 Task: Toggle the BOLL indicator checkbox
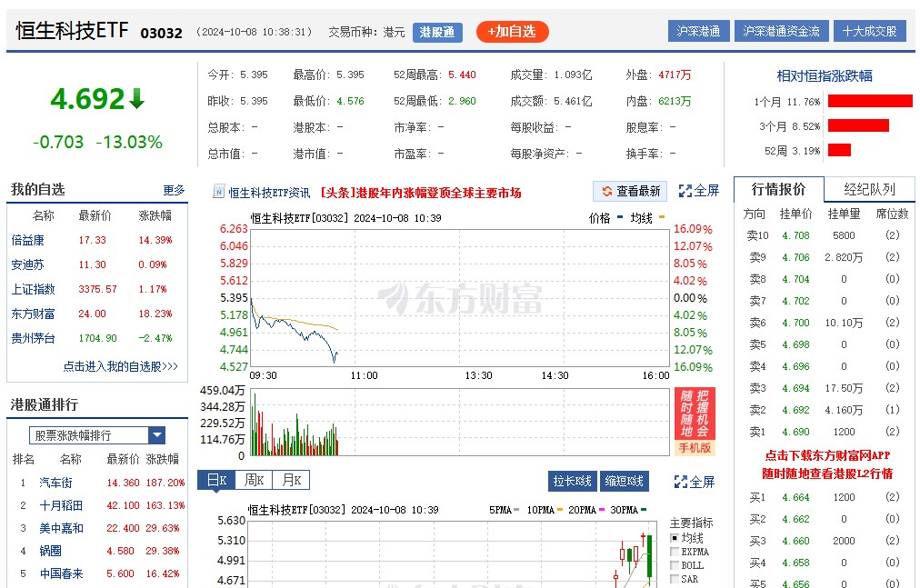[675, 565]
